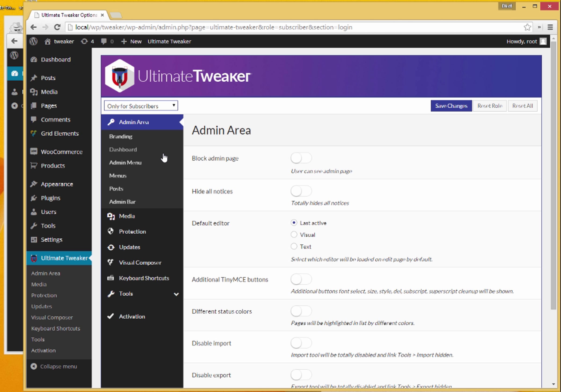Toggle the Disable import switch
This screenshot has width=561, height=392.
[301, 343]
